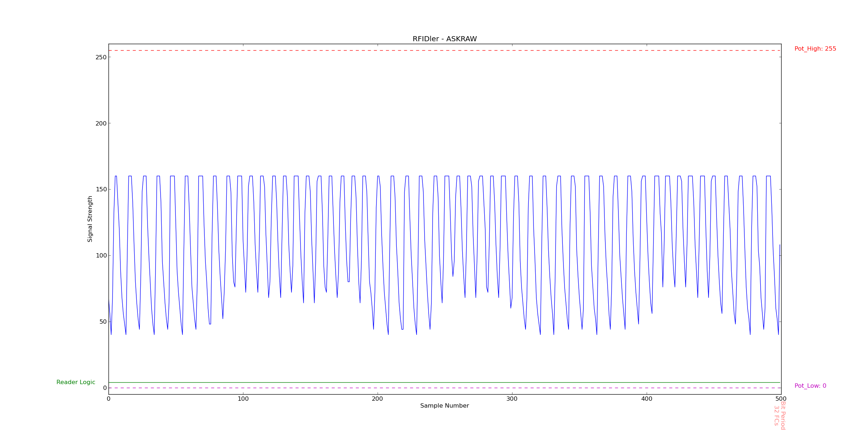
Task: Click the 'Reader Logic' label
Action: [x=76, y=382]
